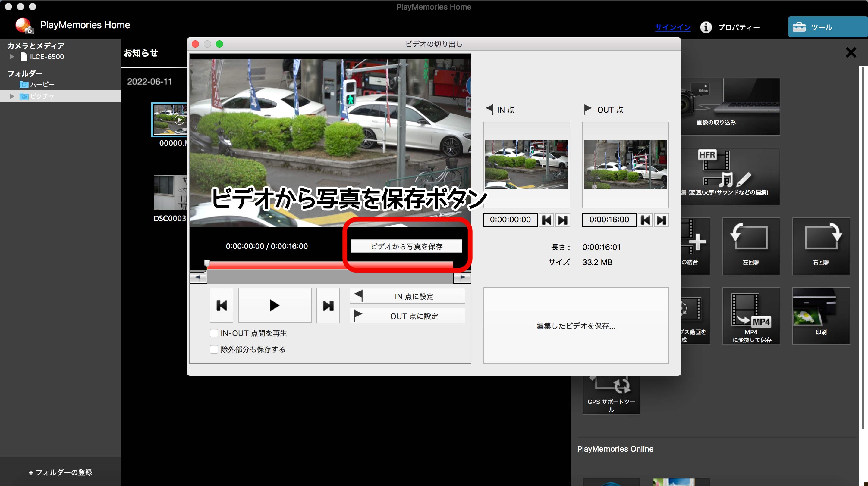This screenshot has height=486, width=868.
Task: Click the ビデオから写真を保存 button
Action: (406, 246)
